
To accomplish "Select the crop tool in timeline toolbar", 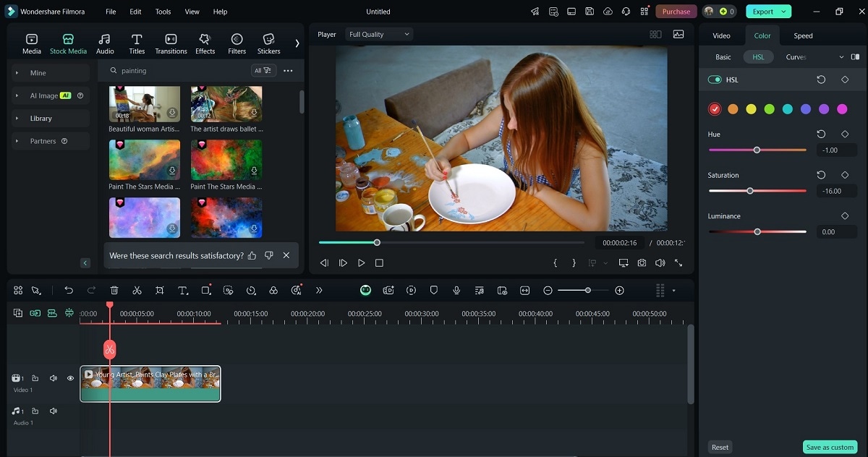I will pos(160,290).
